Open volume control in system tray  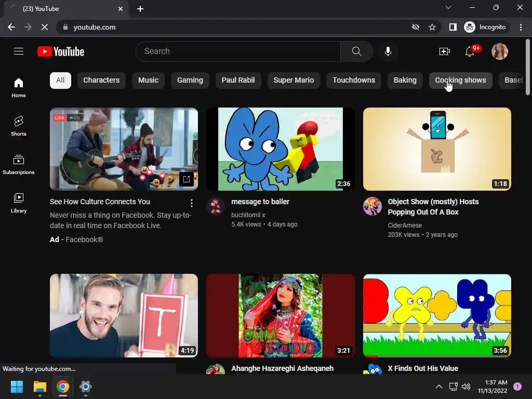466,387
